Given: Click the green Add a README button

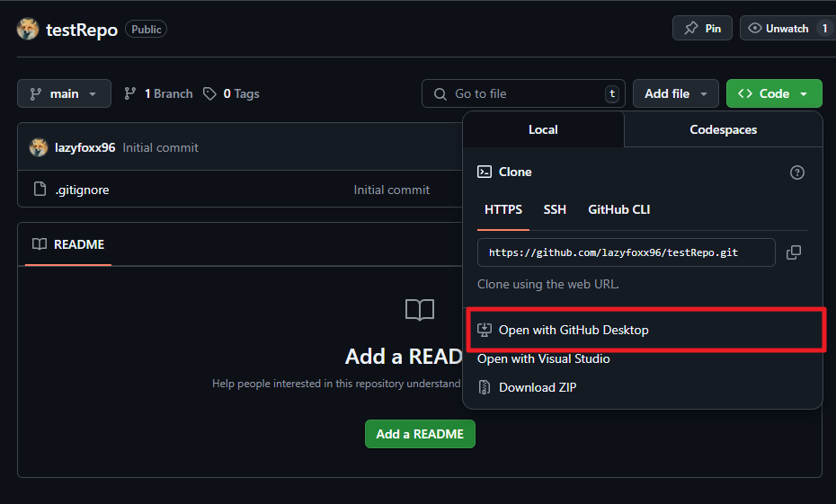Looking at the screenshot, I should point(420,434).
